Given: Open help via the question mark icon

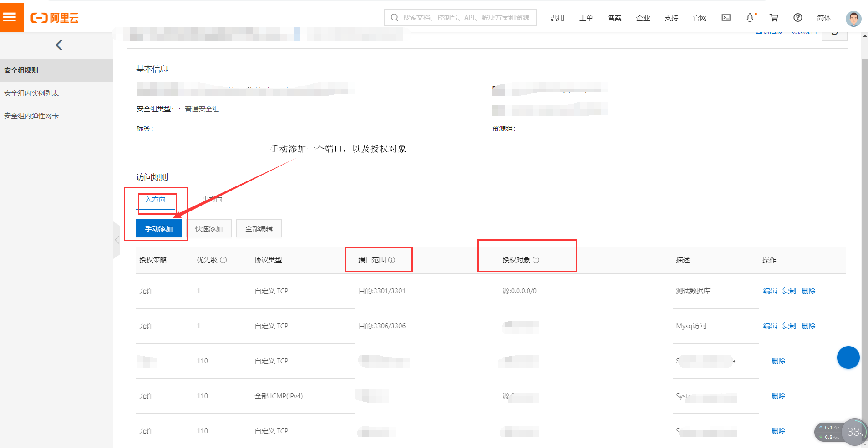Looking at the screenshot, I should (x=798, y=18).
